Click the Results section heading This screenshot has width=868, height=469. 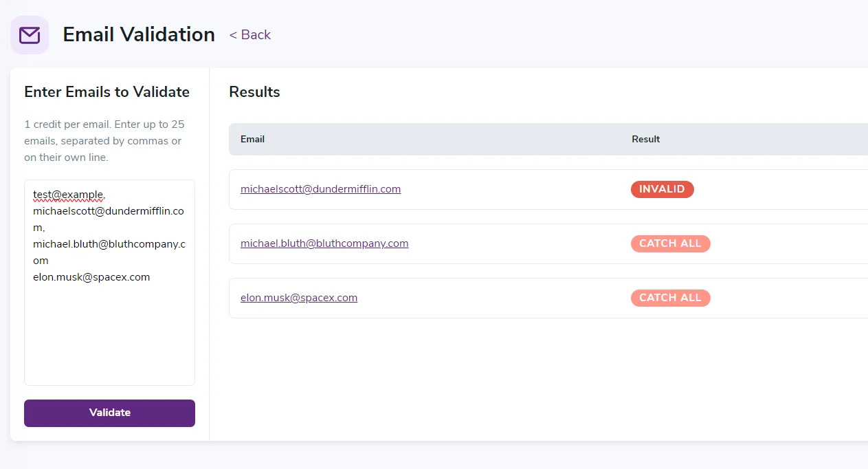click(254, 91)
